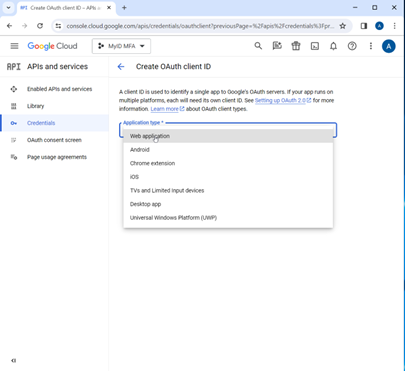
Task: Click the APIs and services heading
Action: tap(57, 67)
